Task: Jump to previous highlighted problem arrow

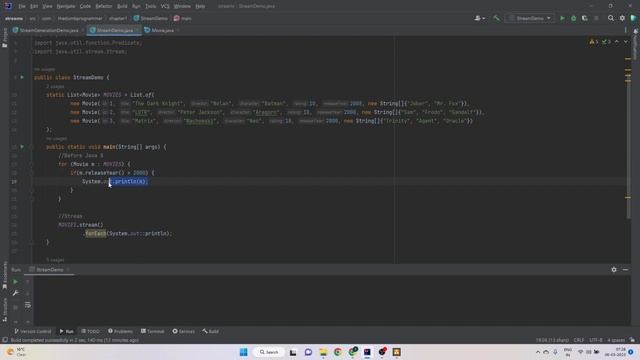Action: click(617, 42)
